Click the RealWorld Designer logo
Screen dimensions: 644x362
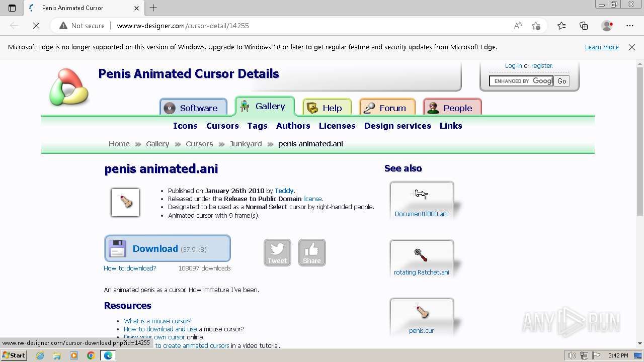pos(69,87)
